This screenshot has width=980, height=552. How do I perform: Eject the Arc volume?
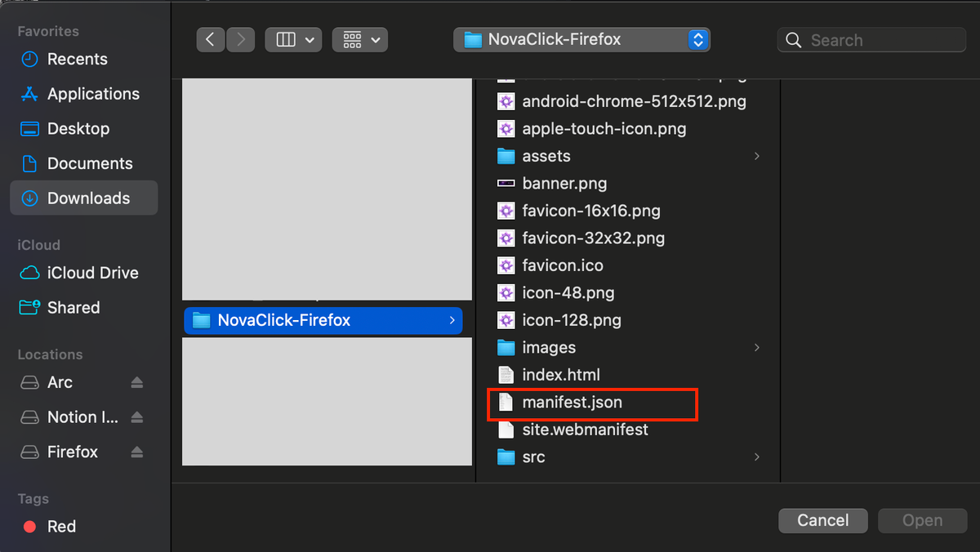pos(136,383)
